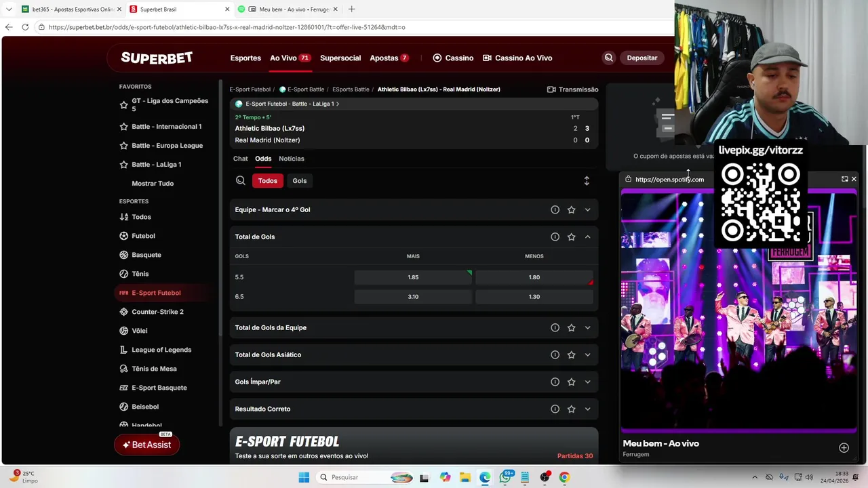Switch to the Odds tab
Viewport: 868px width, 488px height.
263,159
